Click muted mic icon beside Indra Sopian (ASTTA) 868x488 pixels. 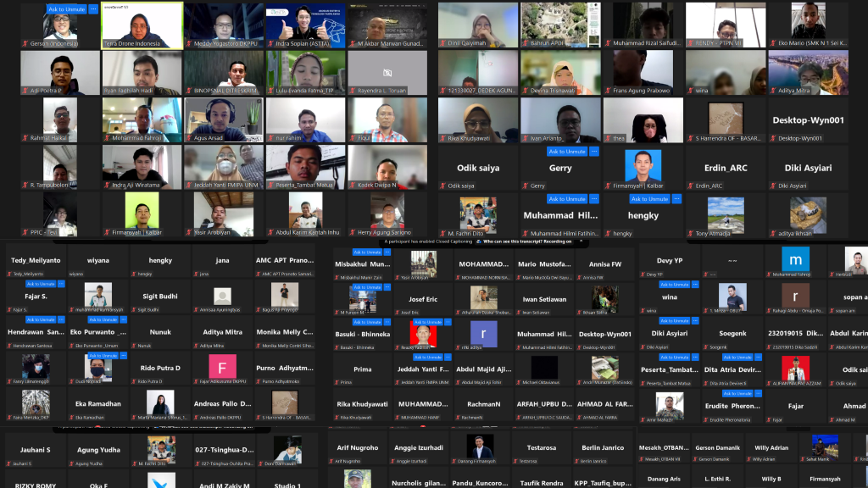point(271,43)
